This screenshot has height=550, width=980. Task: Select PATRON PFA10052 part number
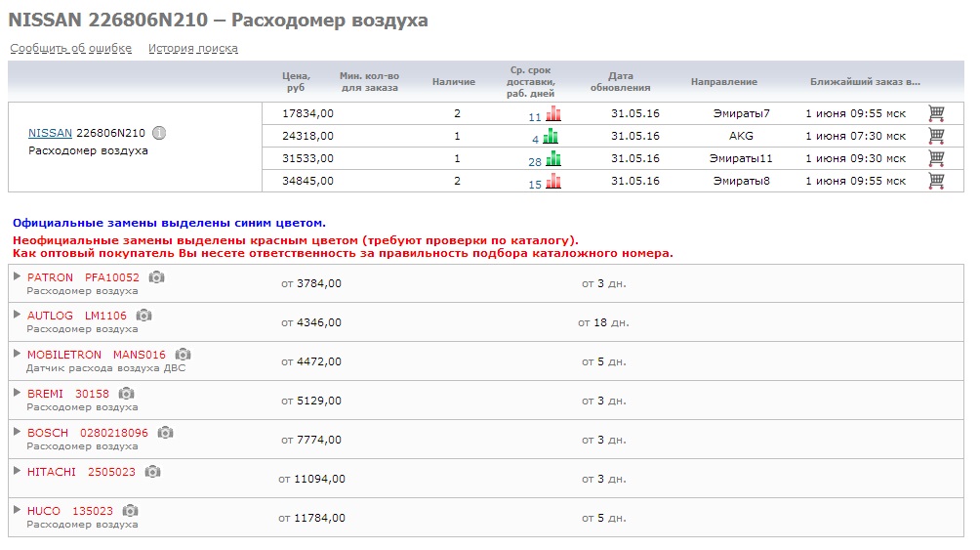112,277
